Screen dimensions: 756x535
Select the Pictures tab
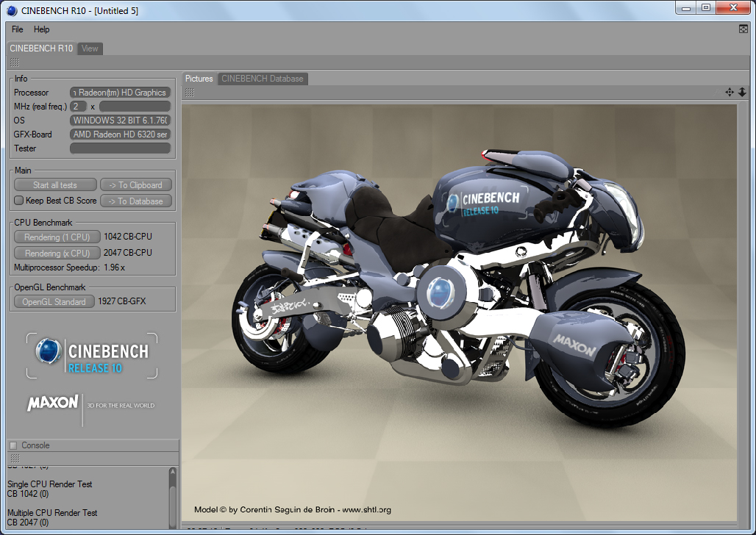[199, 79]
